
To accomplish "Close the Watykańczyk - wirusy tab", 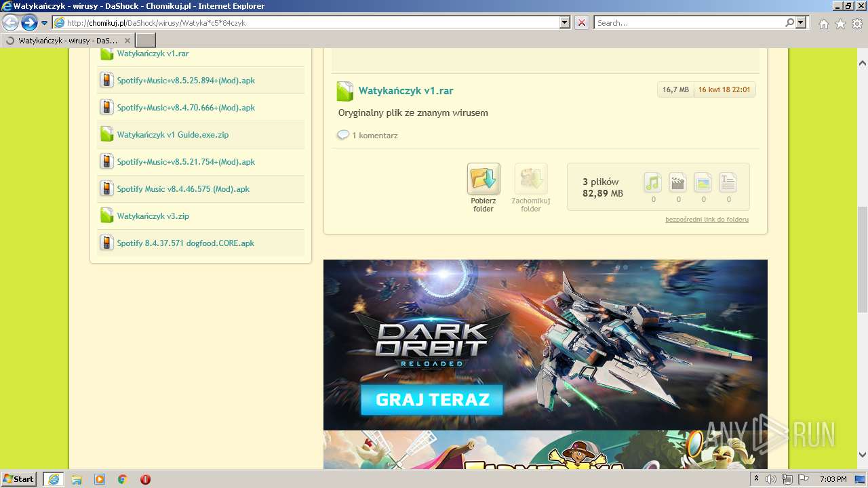I will pyautogui.click(x=127, y=41).
